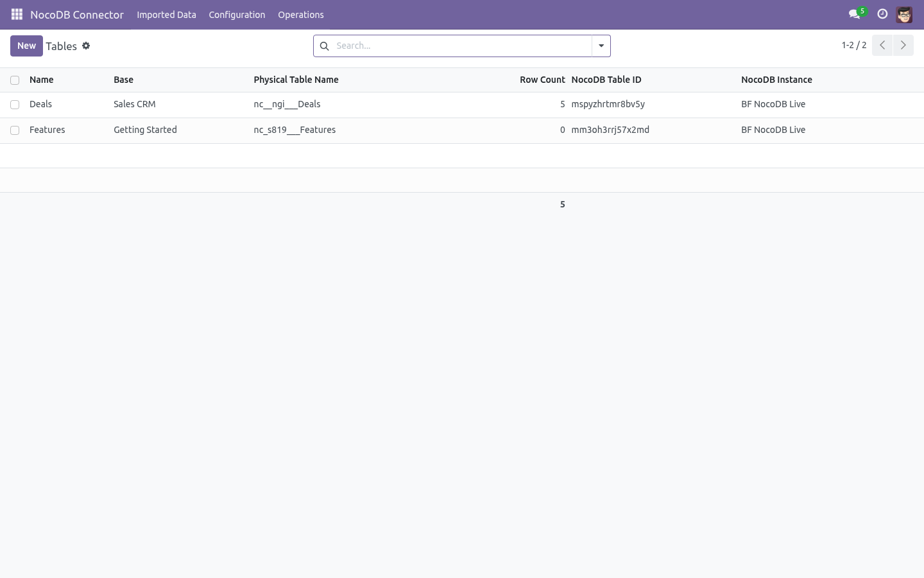The height and width of the screenshot is (578, 924).
Task: Sort by NocoDB Instance column header
Action: 776,80
